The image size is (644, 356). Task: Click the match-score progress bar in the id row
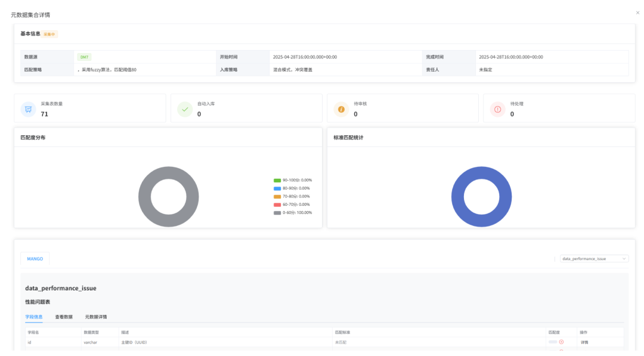click(553, 342)
